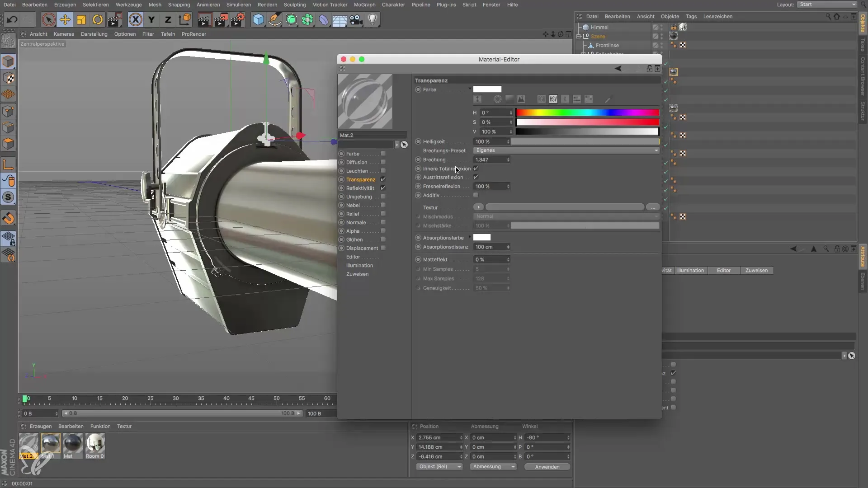This screenshot has height=488, width=868.
Task: Select the Scale tool
Action: pyautogui.click(x=81, y=19)
